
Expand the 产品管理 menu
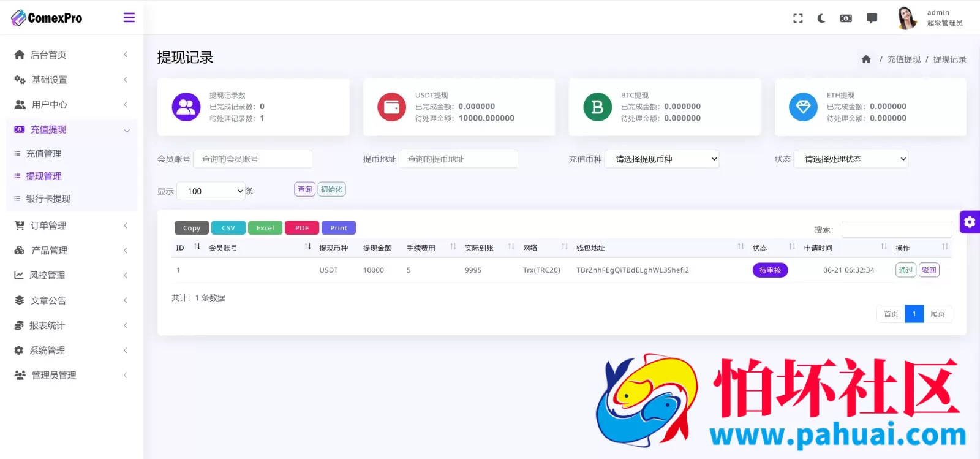tap(71, 251)
